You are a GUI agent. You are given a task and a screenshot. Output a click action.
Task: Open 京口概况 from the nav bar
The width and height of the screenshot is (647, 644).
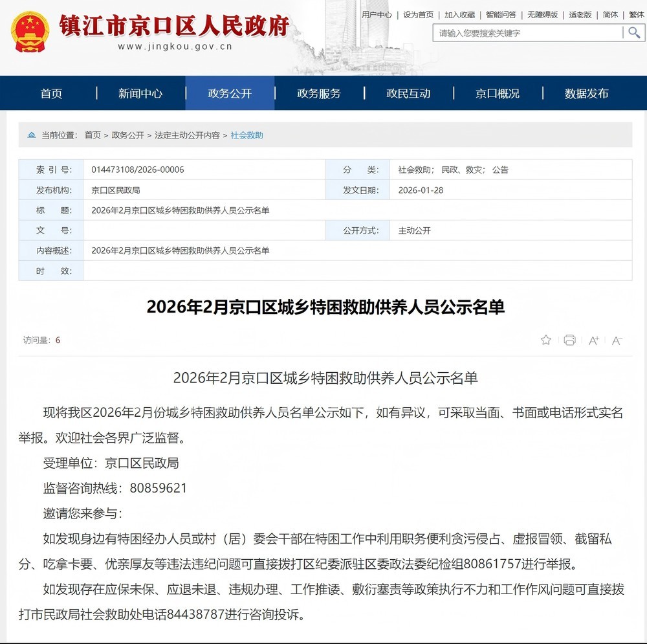(498, 93)
